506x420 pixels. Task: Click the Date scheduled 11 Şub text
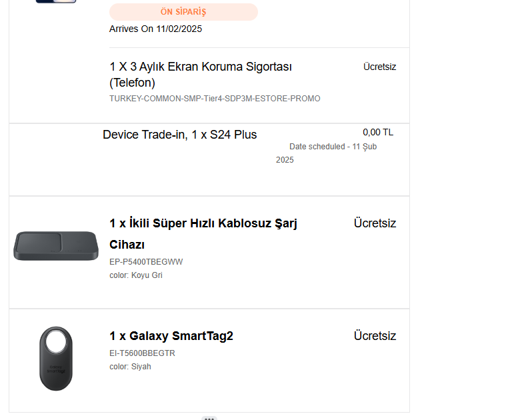(326, 153)
